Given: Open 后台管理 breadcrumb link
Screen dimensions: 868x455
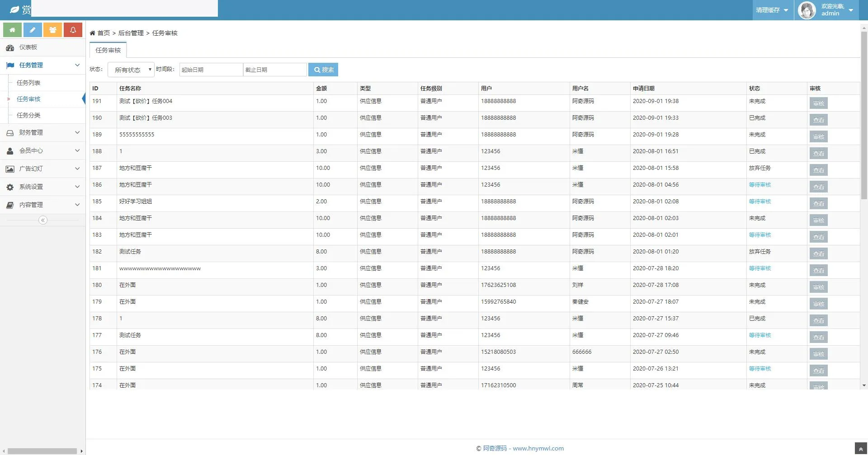Looking at the screenshot, I should pyautogui.click(x=131, y=33).
